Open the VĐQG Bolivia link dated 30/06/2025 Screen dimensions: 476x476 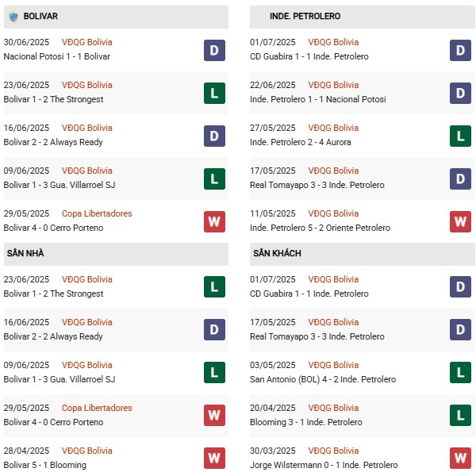tap(88, 42)
